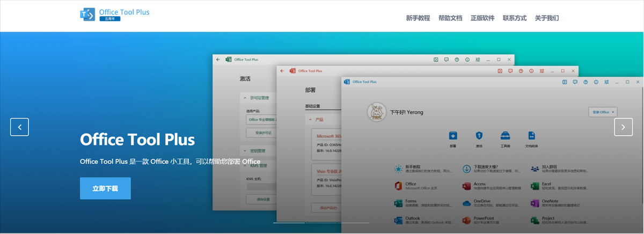Viewport: 644px width, 234px height.
Task: Click the 加入群组 people icon
Action: coord(535,169)
